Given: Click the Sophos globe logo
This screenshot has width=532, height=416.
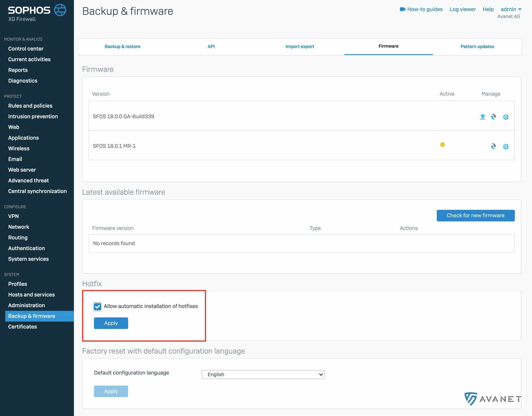Looking at the screenshot, I should coord(60,10).
